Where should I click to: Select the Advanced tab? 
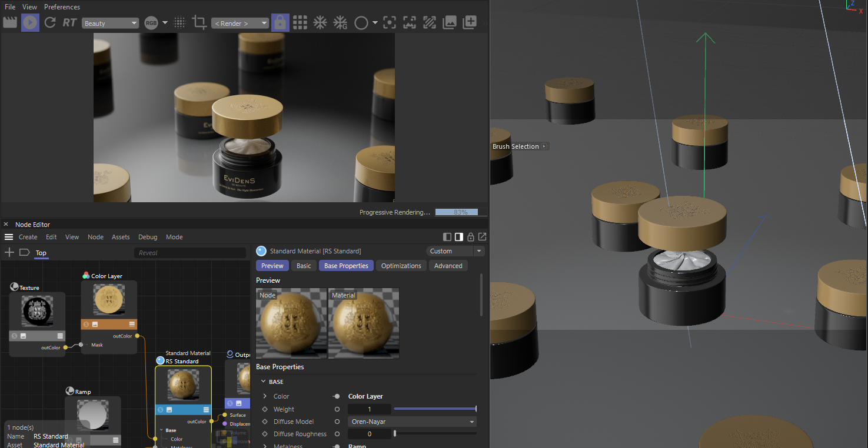(448, 266)
